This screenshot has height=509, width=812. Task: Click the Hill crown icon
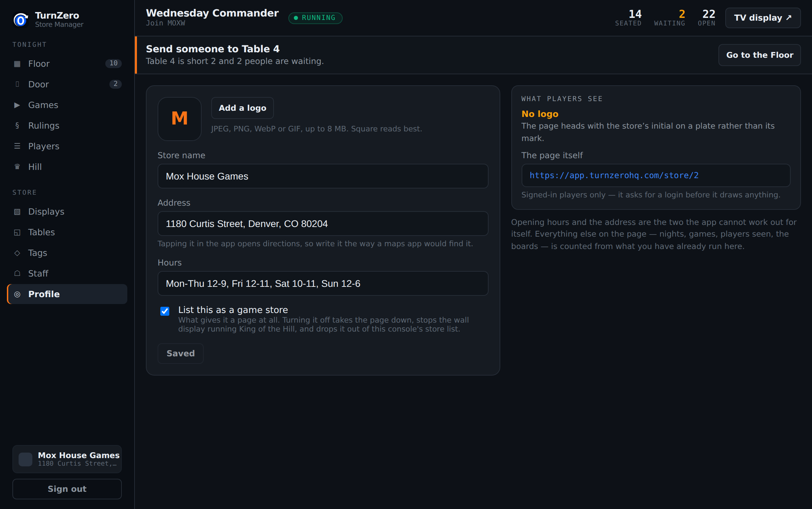[x=17, y=167]
